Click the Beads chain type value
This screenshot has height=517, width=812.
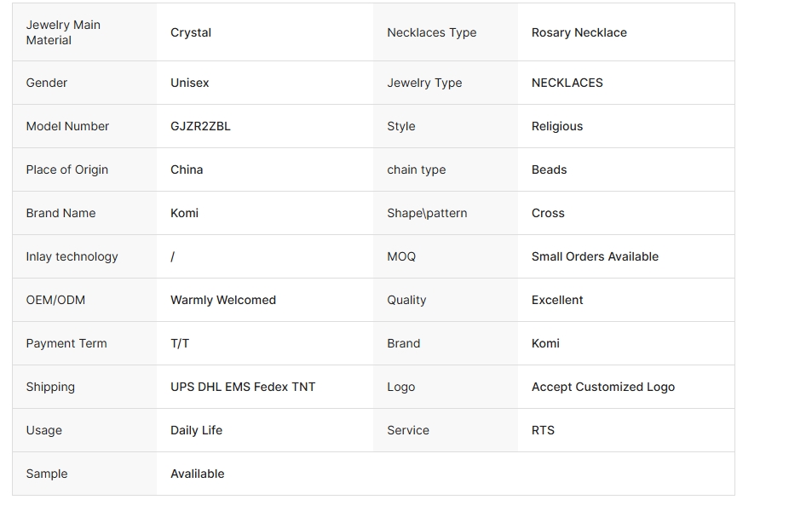pyautogui.click(x=549, y=169)
